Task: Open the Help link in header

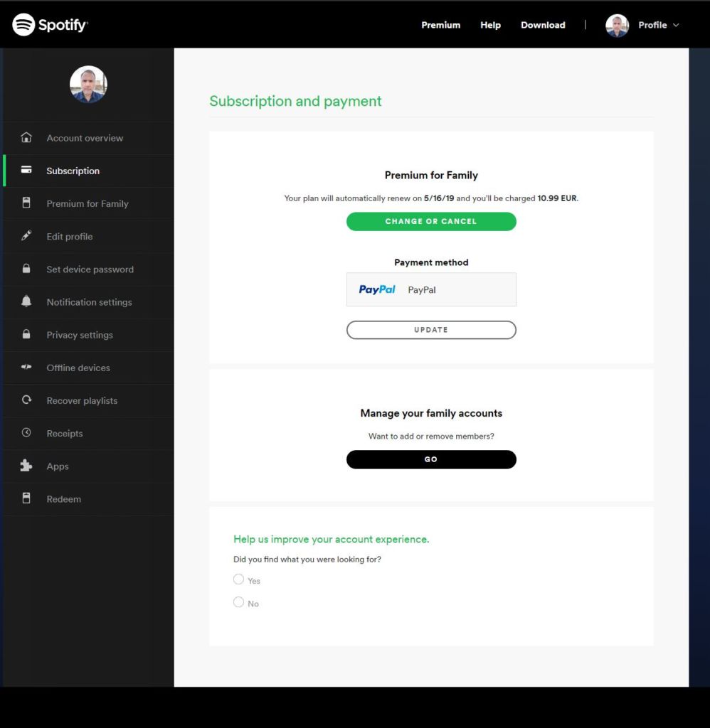Action: coord(491,25)
